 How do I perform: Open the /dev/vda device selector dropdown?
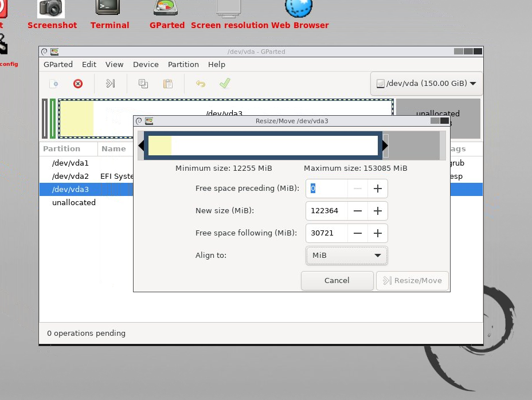[x=426, y=83]
